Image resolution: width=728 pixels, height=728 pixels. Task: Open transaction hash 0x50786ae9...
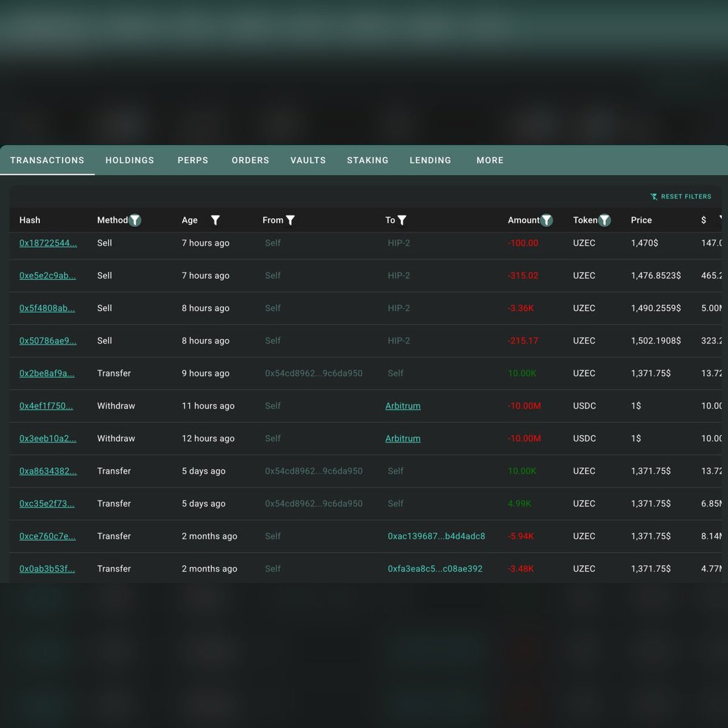point(48,341)
